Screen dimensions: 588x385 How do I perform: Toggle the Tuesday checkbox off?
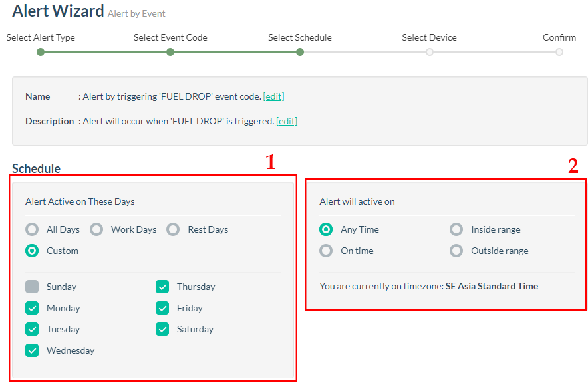pyautogui.click(x=32, y=329)
